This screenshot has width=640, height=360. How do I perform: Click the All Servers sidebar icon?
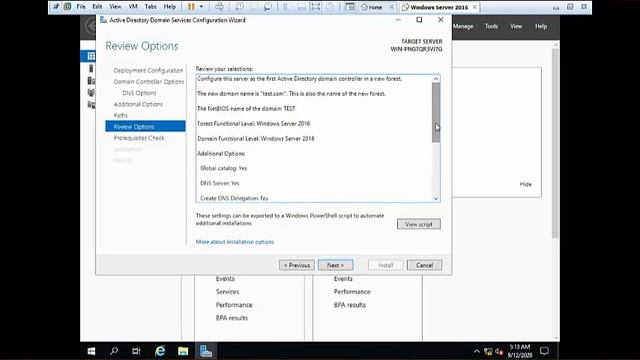(x=91, y=81)
